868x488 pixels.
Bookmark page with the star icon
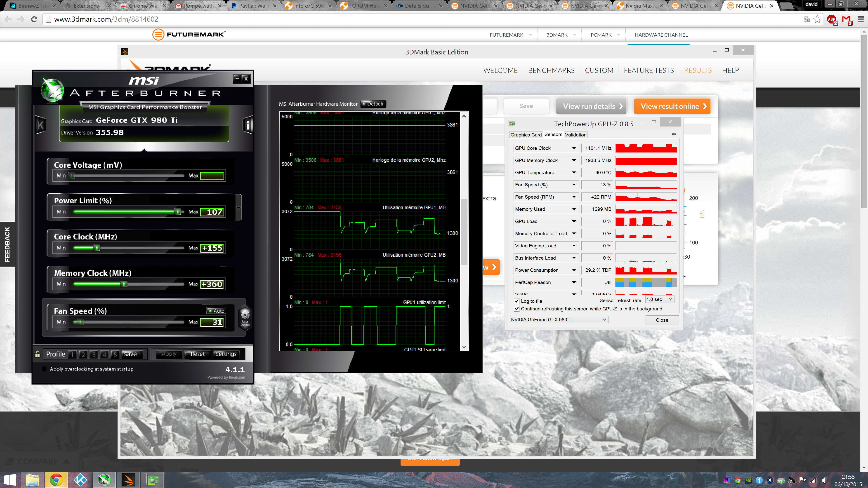click(x=817, y=19)
